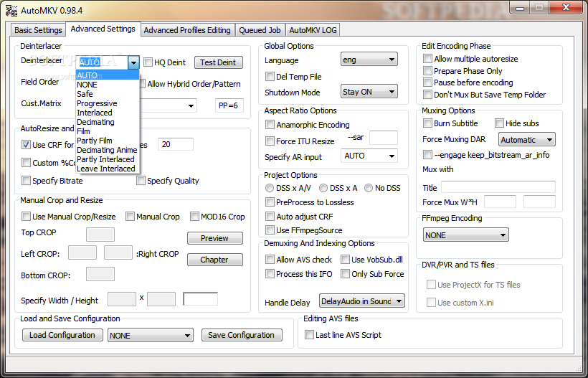Choose Partly Film deinterlacer option
Image resolution: width=588 pixels, height=378 pixels.
(x=108, y=141)
